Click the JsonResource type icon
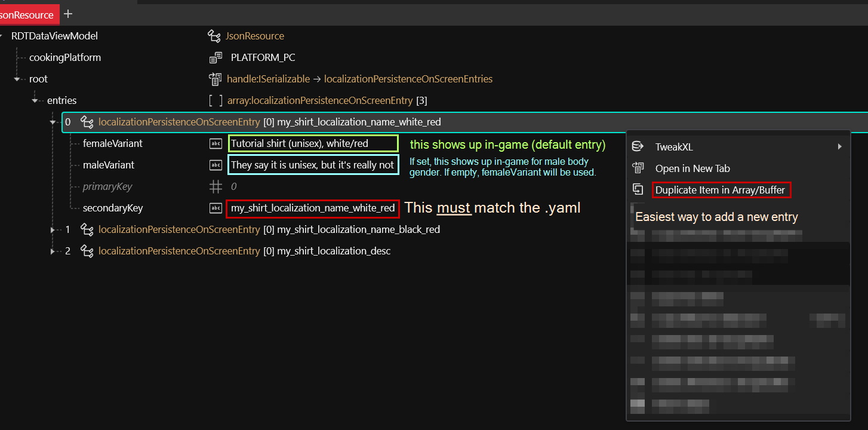The image size is (868, 430). (214, 36)
